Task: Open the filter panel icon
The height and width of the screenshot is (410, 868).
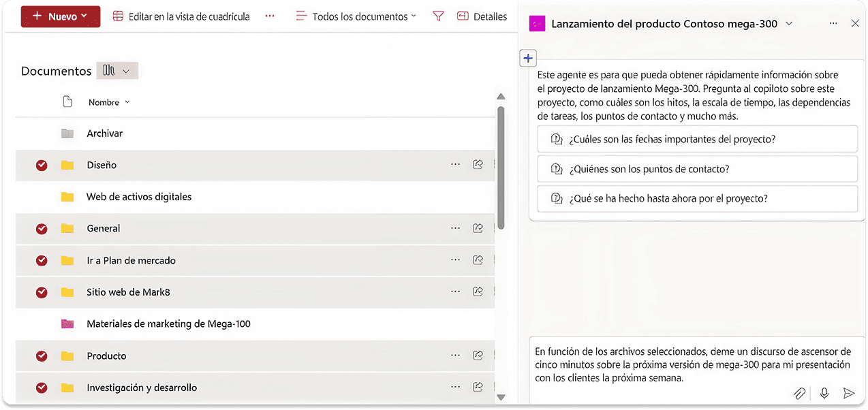Action: pos(437,16)
